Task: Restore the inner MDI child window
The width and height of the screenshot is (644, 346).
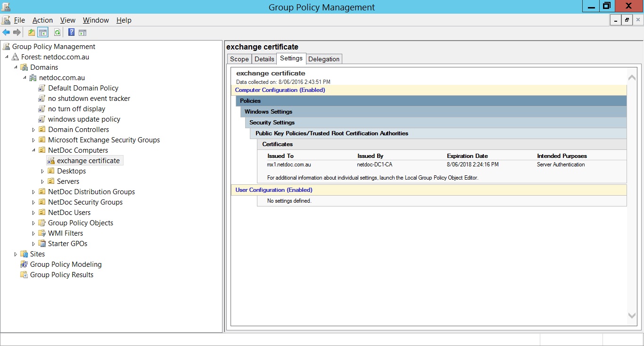Action: coord(627,20)
